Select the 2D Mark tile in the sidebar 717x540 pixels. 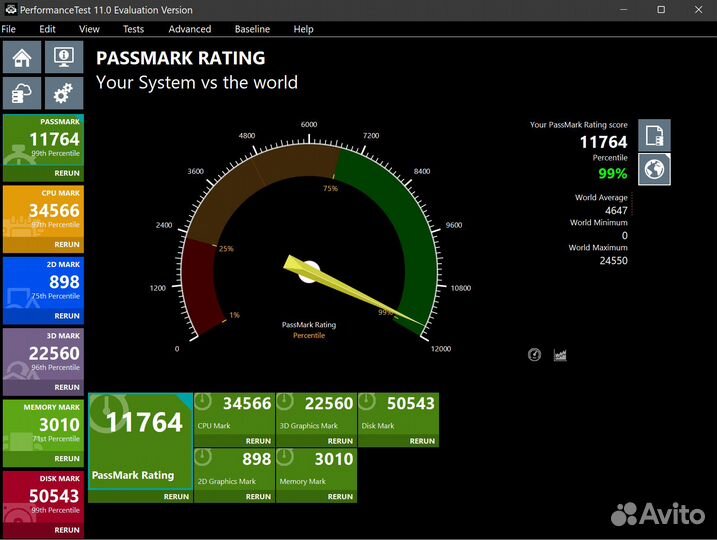pos(43,283)
